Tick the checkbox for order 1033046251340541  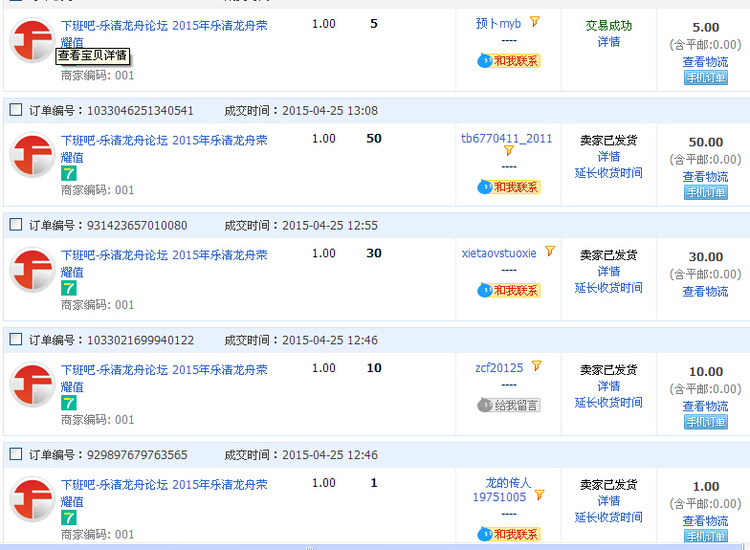click(16, 110)
